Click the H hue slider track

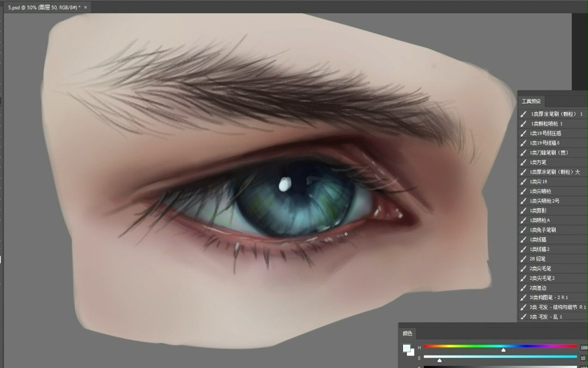point(500,346)
